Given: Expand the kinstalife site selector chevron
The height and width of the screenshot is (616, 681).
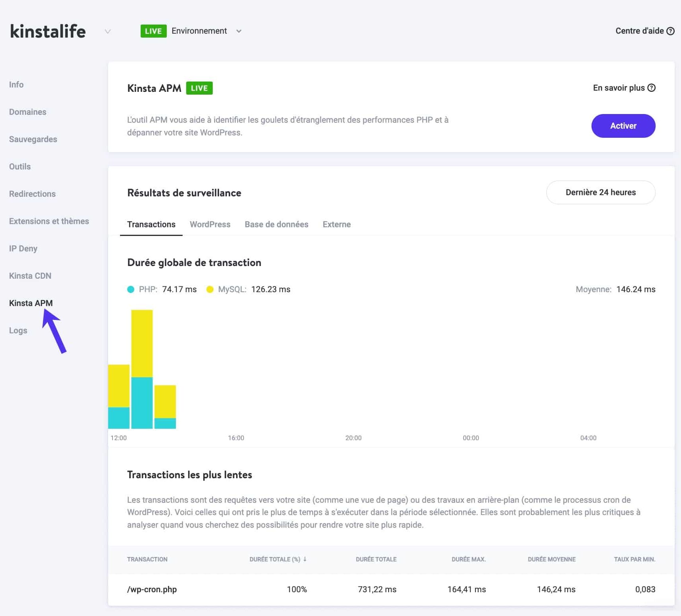Looking at the screenshot, I should click(x=107, y=32).
